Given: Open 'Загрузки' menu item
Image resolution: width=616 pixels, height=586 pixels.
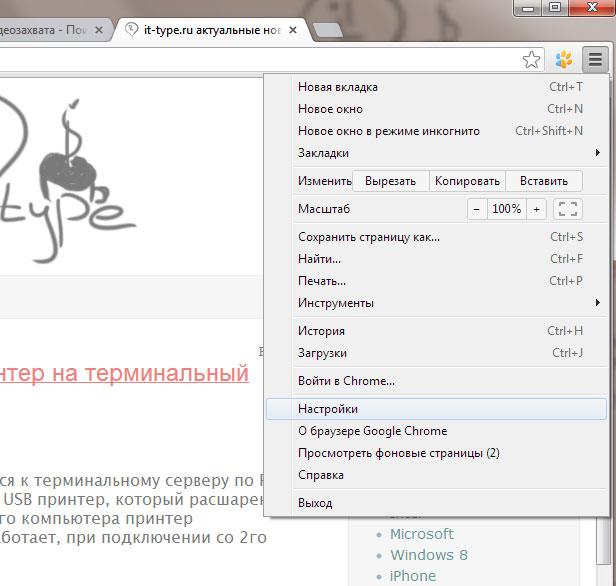Looking at the screenshot, I should (x=436, y=353).
